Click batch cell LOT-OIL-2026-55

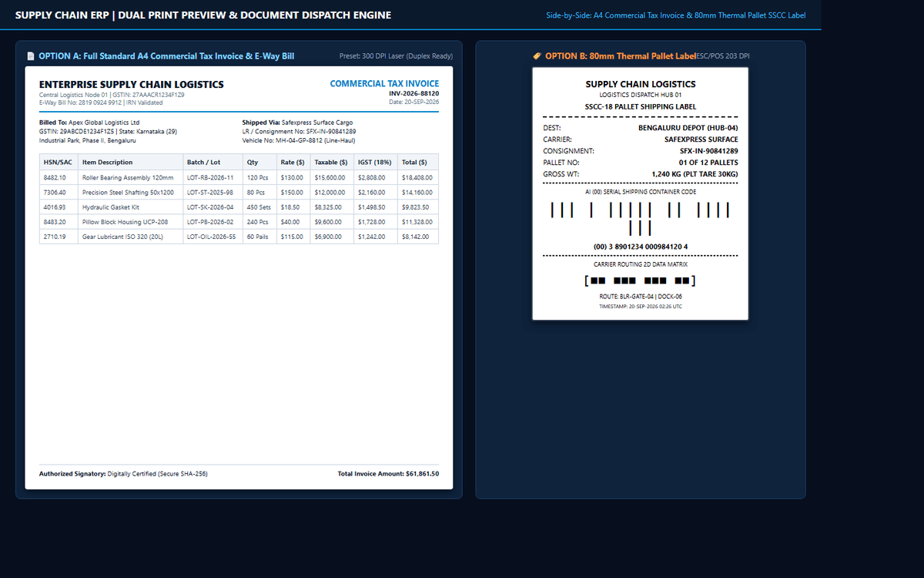pyautogui.click(x=212, y=237)
